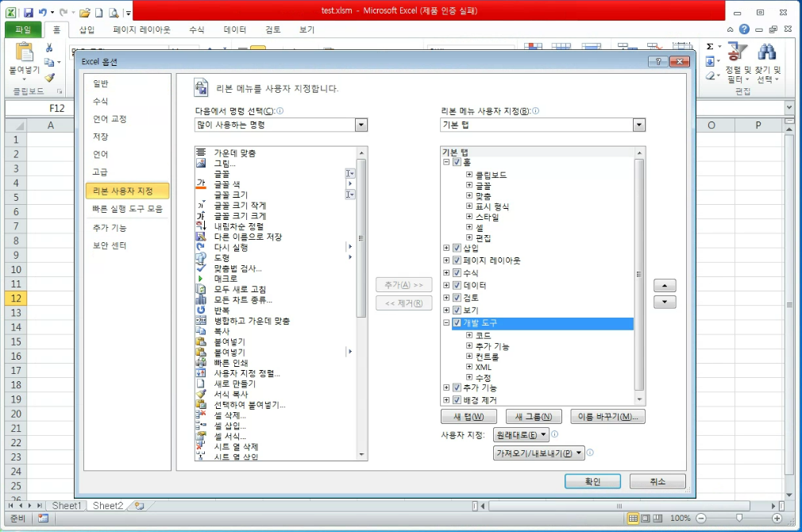Uncheck the 보기 tab checkbox
Screen dimensions: 802x532
457,310
